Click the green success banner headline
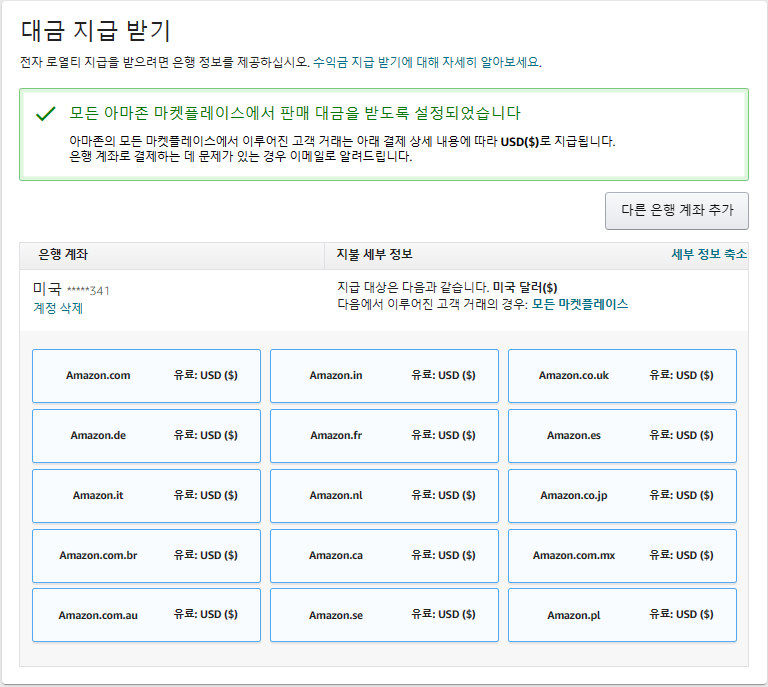Screen dimensions: 768x687 295,113
